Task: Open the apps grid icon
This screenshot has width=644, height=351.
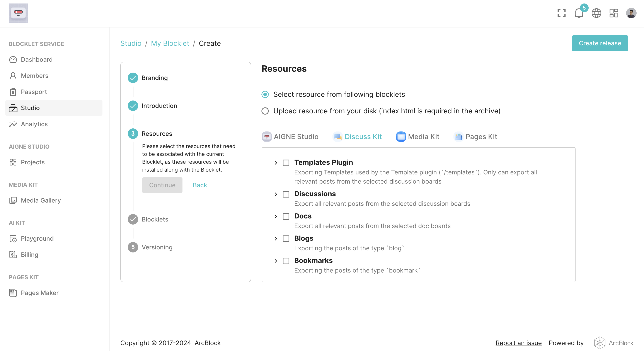Action: pos(614,13)
